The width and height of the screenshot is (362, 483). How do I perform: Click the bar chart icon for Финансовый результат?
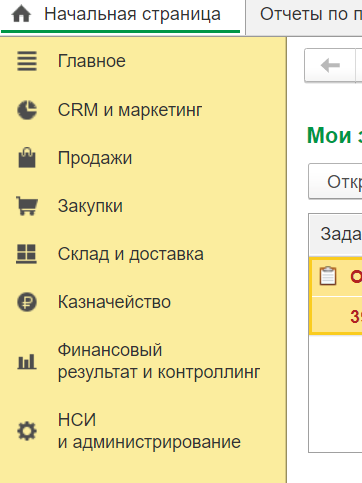pos(27,362)
